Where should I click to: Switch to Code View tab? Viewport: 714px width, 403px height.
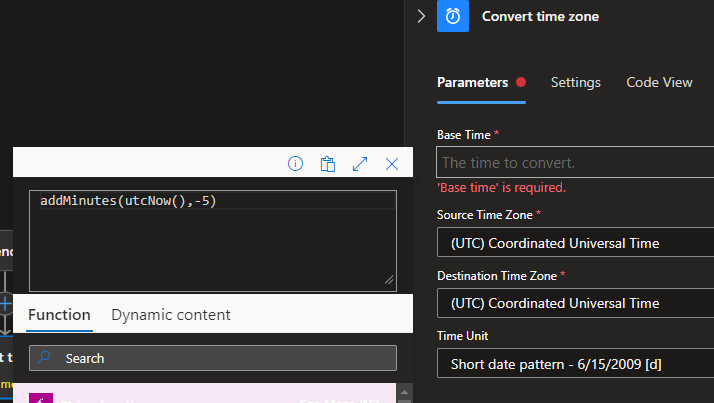[659, 82]
